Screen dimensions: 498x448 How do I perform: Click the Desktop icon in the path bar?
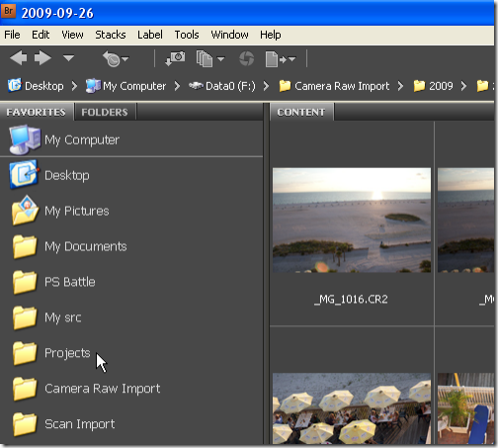tap(15, 85)
